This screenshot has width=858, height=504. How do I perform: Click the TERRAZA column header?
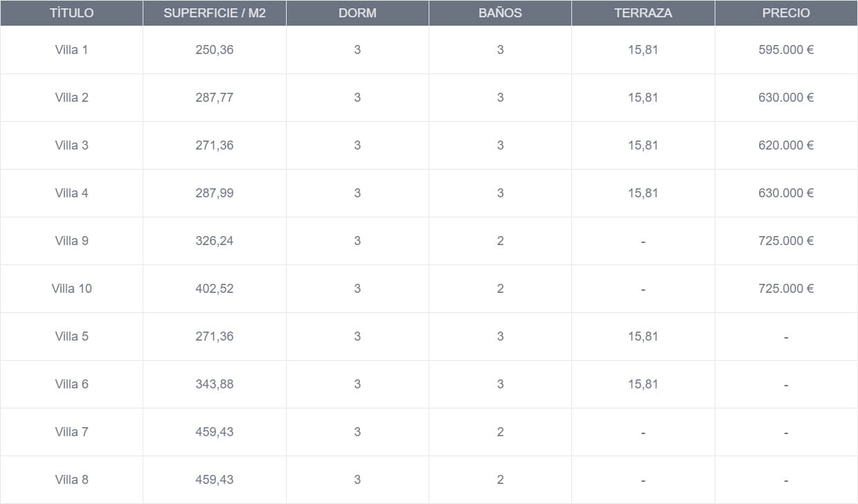tap(643, 13)
